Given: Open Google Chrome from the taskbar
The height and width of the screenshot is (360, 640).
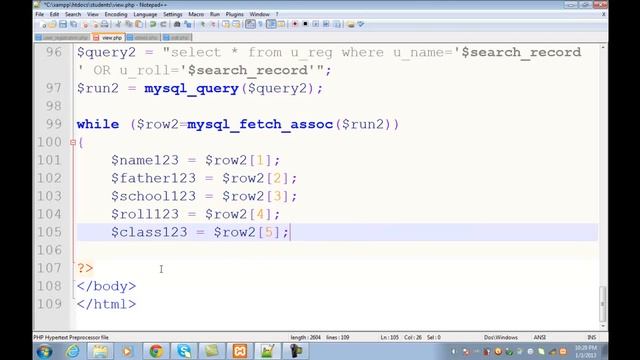Looking at the screenshot, I should click(x=156, y=351).
